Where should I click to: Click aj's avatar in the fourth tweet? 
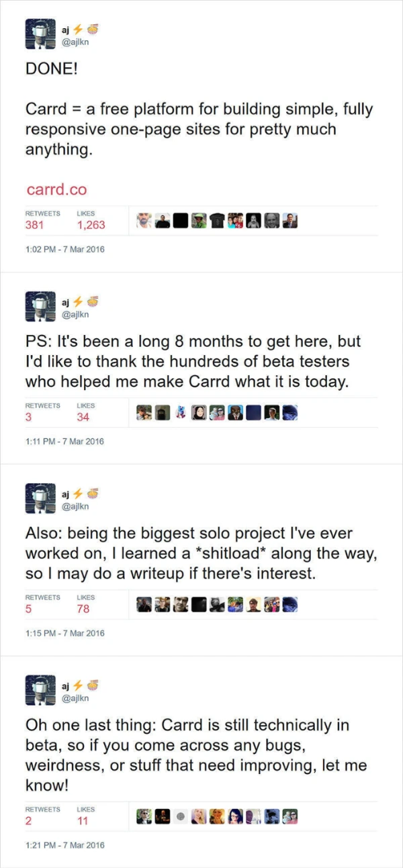(x=39, y=689)
